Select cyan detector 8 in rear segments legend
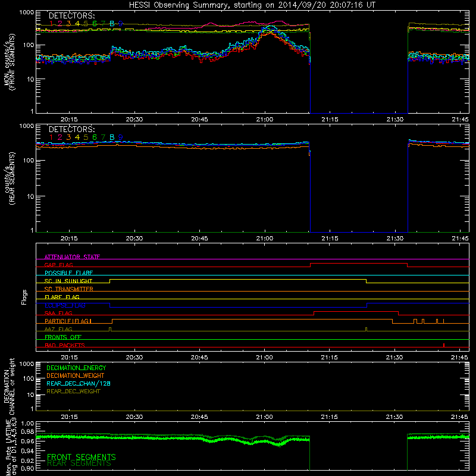The width and height of the screenshot is (476, 476). tap(112, 137)
